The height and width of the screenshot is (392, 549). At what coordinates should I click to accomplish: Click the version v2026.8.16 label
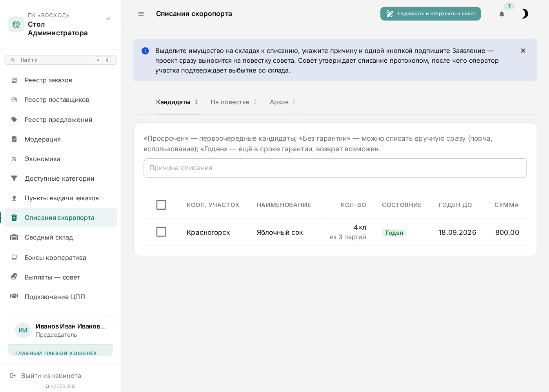click(x=63, y=386)
